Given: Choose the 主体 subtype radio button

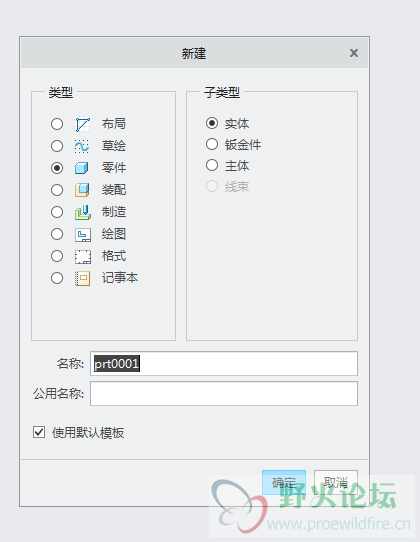Looking at the screenshot, I should (x=212, y=165).
